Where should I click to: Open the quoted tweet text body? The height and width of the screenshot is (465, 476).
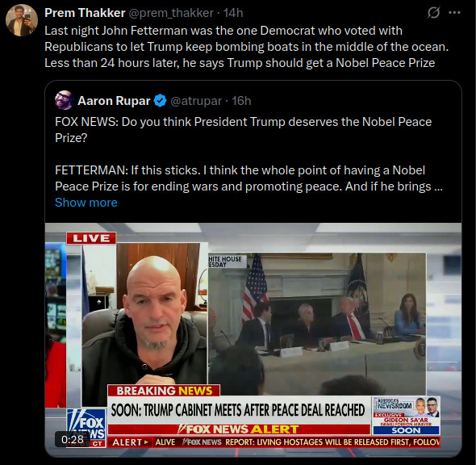pyautogui.click(x=248, y=154)
